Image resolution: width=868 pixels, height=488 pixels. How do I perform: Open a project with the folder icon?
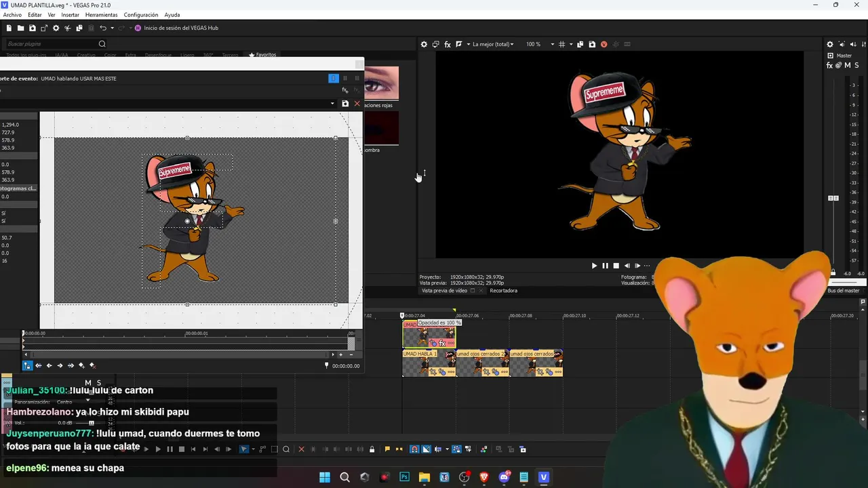(x=20, y=28)
